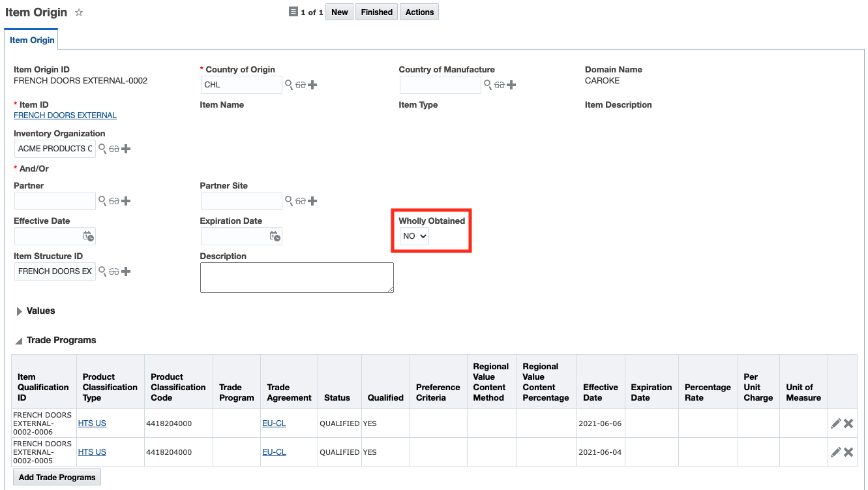View Inventory Organization details with glasses icon

114,149
